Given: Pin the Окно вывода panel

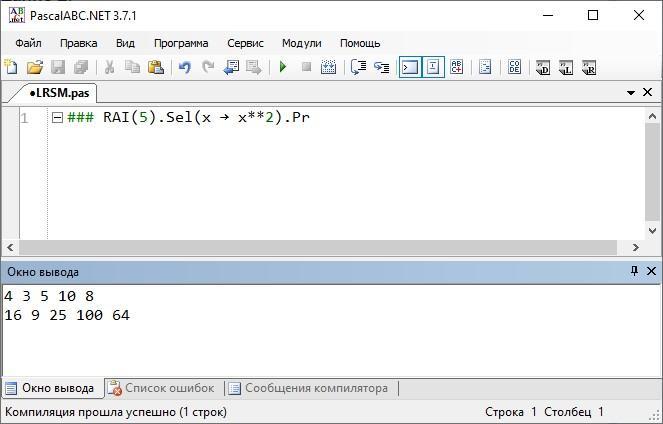Looking at the screenshot, I should tap(634, 271).
